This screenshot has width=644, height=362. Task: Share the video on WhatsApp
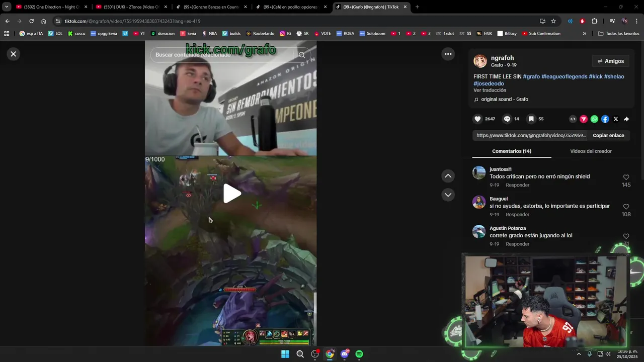coord(594,119)
